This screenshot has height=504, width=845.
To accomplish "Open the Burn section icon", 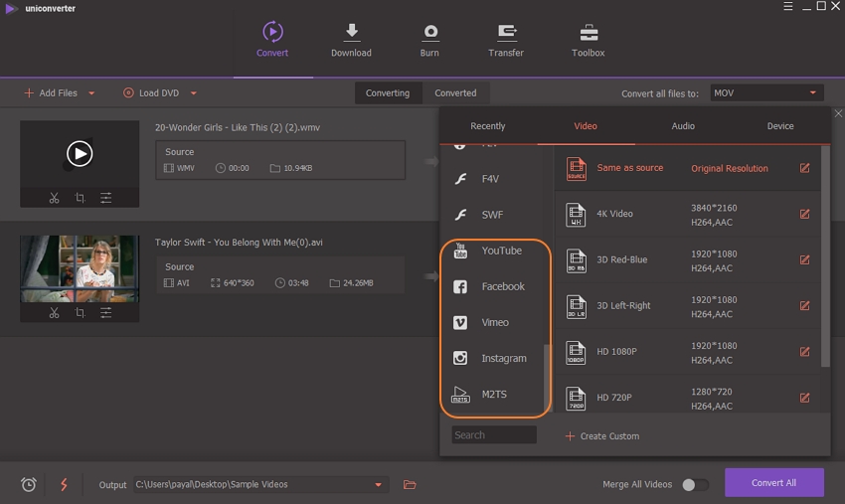I will tap(429, 32).
